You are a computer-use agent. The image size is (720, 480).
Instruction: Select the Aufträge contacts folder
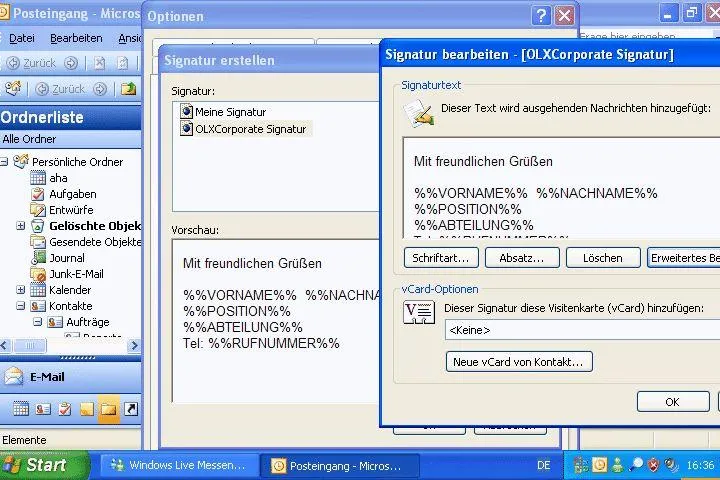tap(78, 322)
